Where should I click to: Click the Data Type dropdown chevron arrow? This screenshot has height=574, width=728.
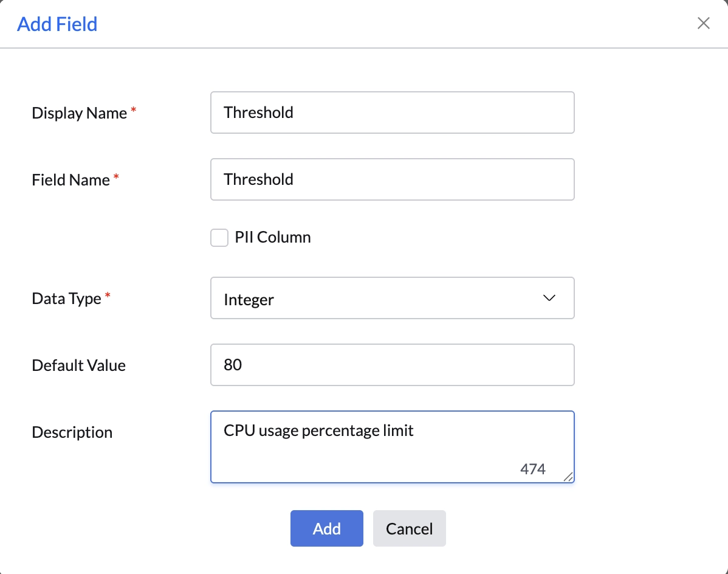point(549,298)
